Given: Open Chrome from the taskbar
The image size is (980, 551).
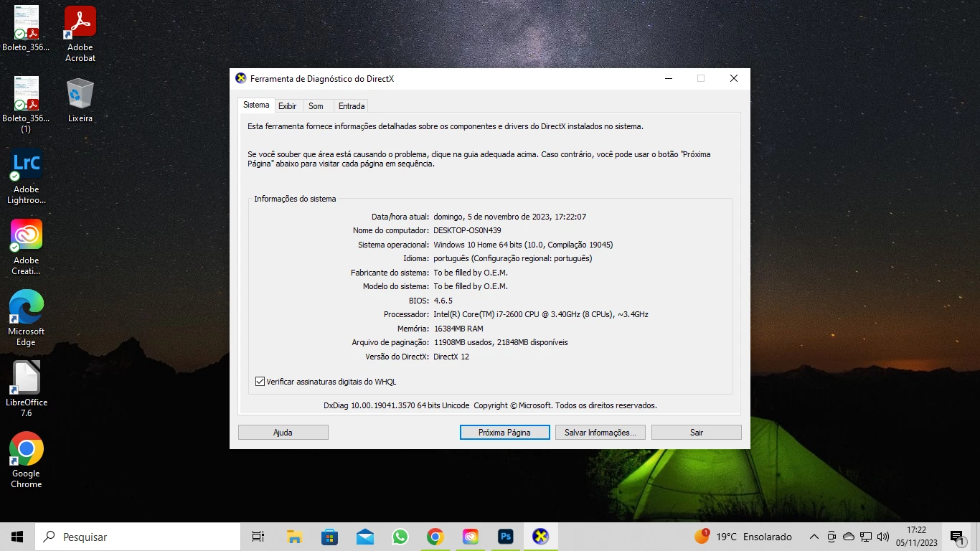Looking at the screenshot, I should 435,537.
